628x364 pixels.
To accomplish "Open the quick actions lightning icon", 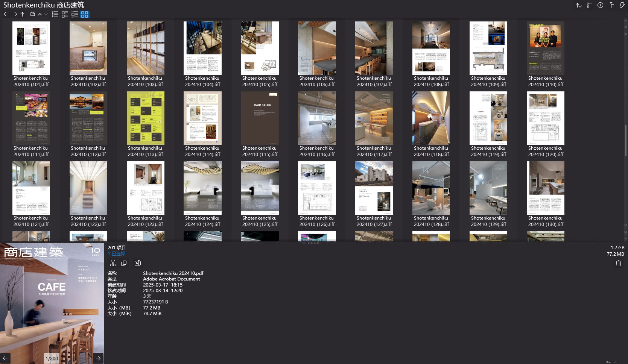I will 622,5.
